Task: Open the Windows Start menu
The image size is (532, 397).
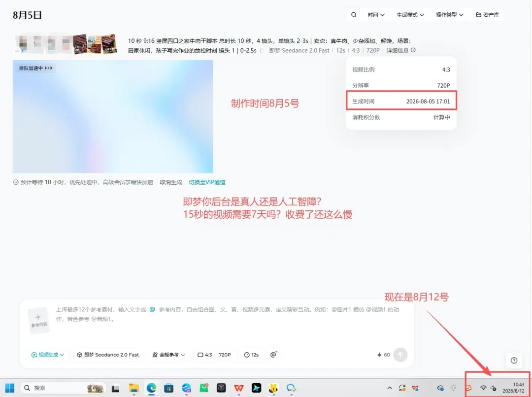Action: [x=10, y=388]
